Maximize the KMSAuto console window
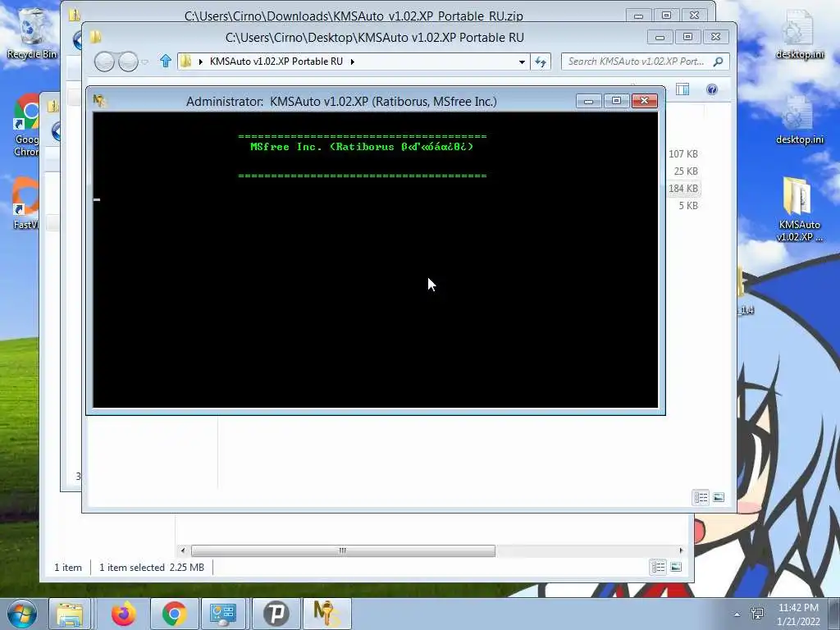The width and height of the screenshot is (840, 630). click(x=616, y=101)
